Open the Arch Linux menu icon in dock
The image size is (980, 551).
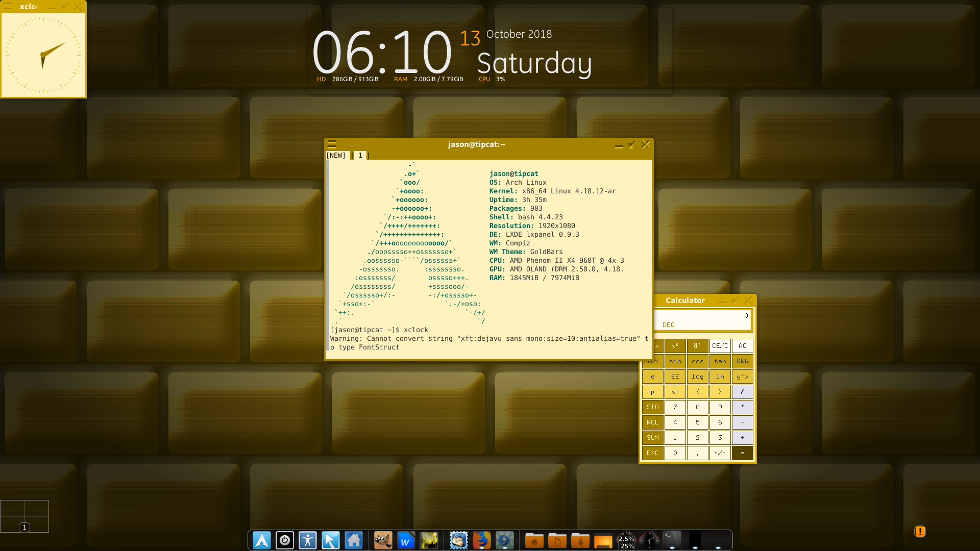(262, 540)
